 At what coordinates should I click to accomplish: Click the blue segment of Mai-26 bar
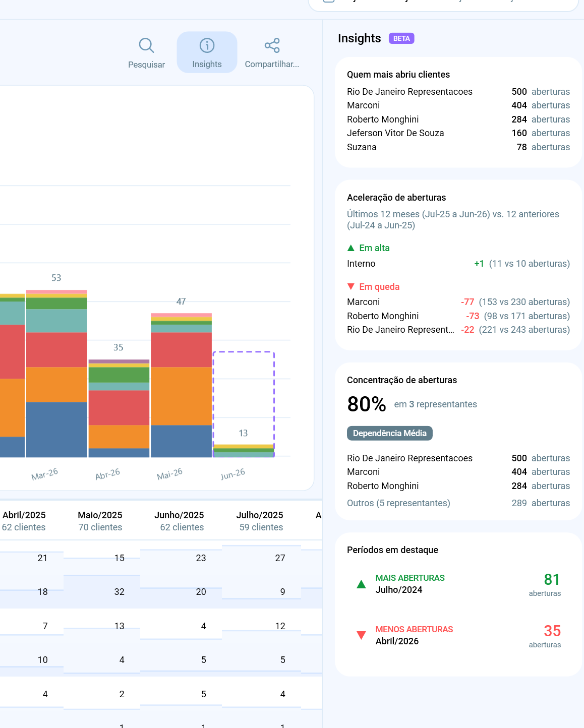coord(181,441)
